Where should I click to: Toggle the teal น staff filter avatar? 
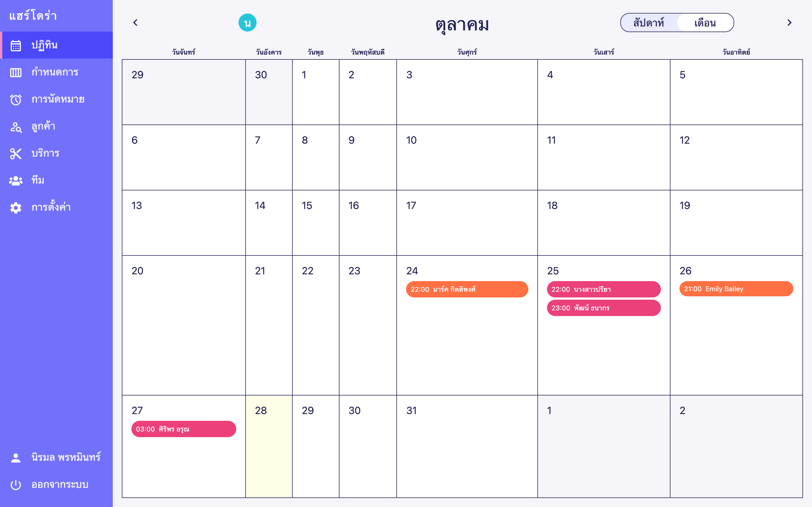click(247, 23)
